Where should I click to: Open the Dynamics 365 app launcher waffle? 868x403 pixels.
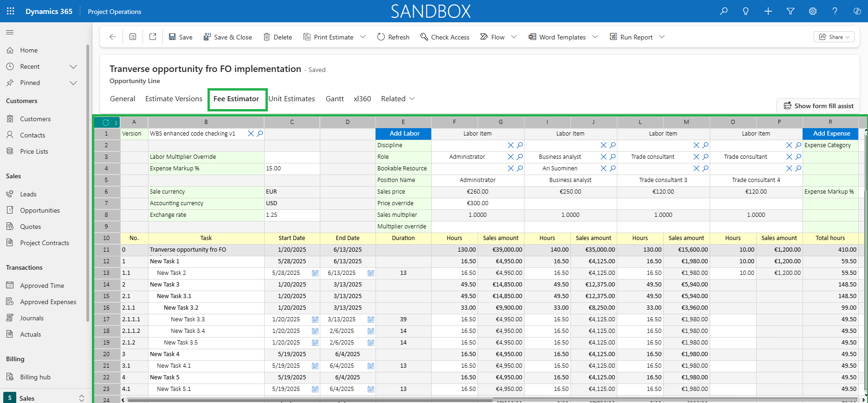pos(11,11)
